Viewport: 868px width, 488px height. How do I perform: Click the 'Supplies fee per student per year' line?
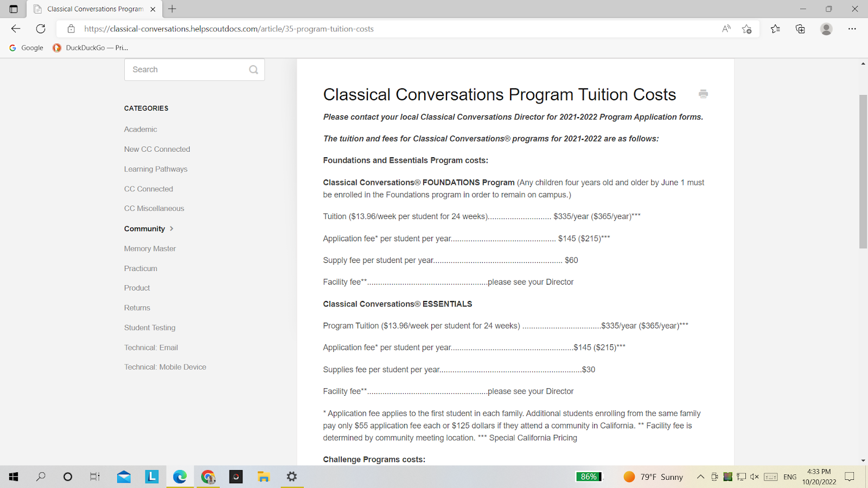click(x=459, y=369)
